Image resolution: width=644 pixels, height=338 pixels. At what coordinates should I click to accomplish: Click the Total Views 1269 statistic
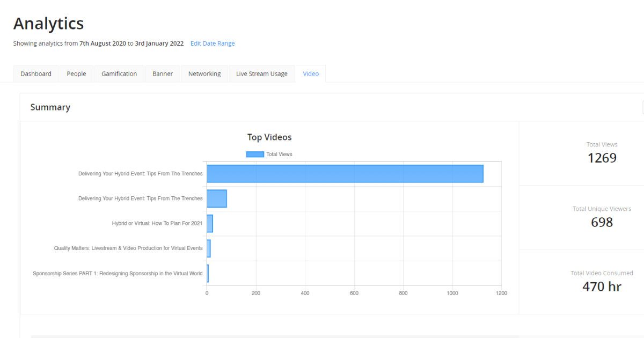(602, 158)
